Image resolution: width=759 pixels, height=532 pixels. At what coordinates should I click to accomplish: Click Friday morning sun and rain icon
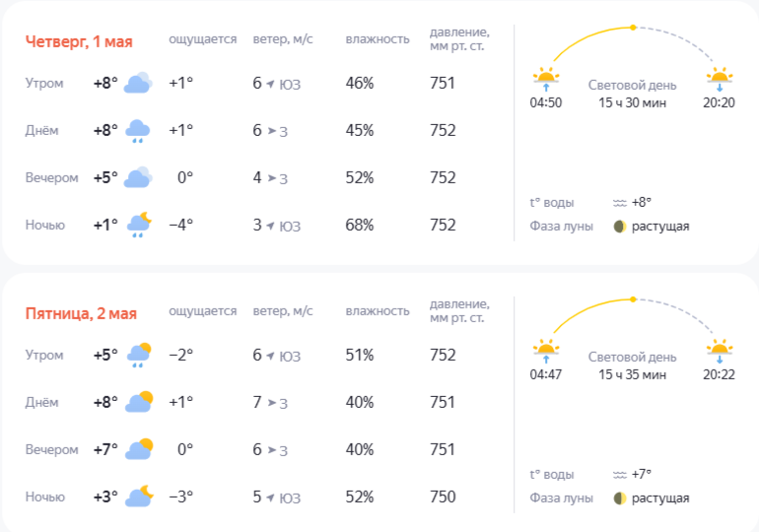pos(138,356)
